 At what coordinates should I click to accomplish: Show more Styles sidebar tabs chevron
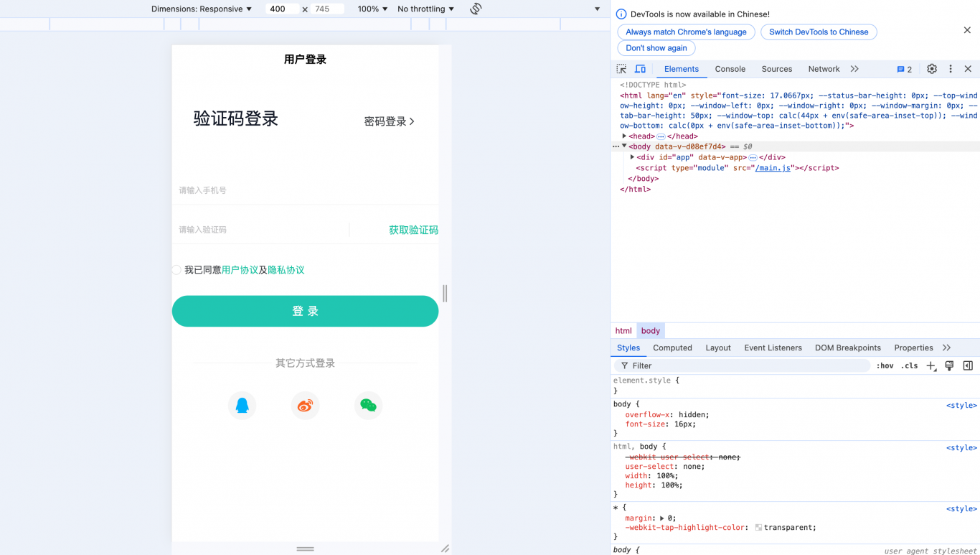[x=946, y=348]
